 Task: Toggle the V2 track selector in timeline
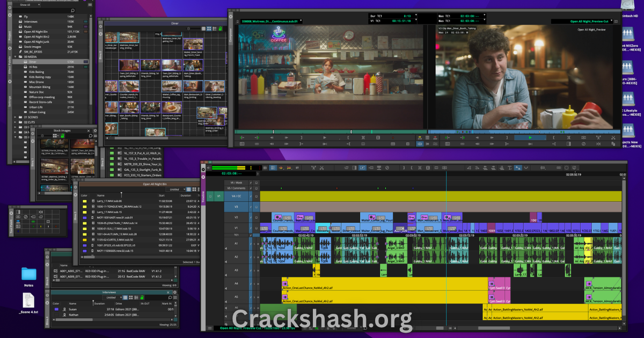[x=237, y=217]
